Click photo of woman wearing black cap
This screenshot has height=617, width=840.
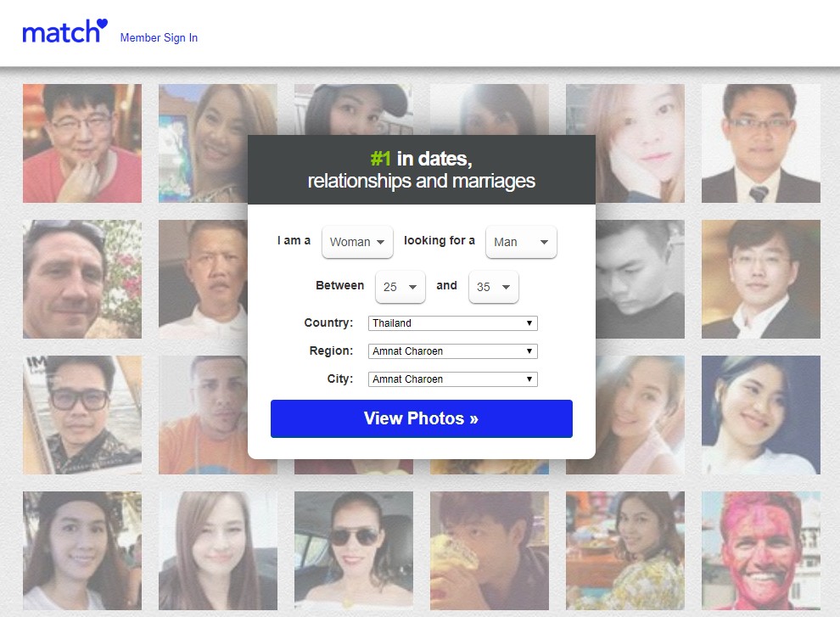coord(82,550)
